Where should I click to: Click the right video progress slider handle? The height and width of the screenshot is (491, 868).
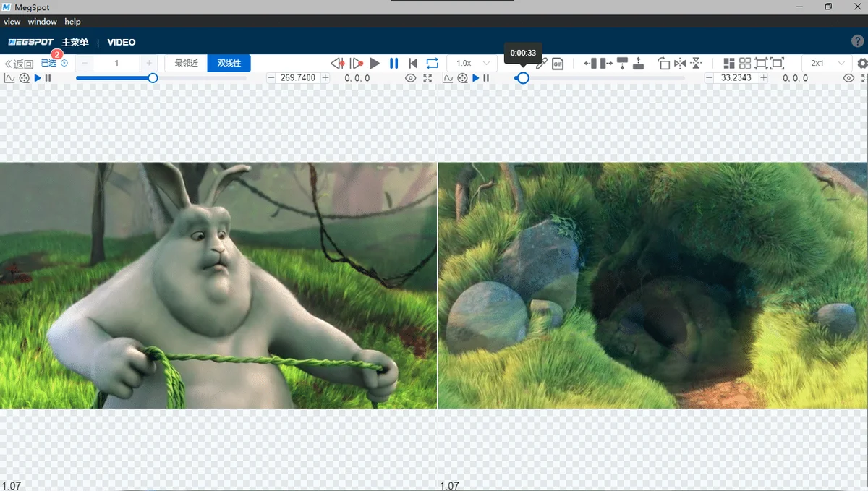523,78
